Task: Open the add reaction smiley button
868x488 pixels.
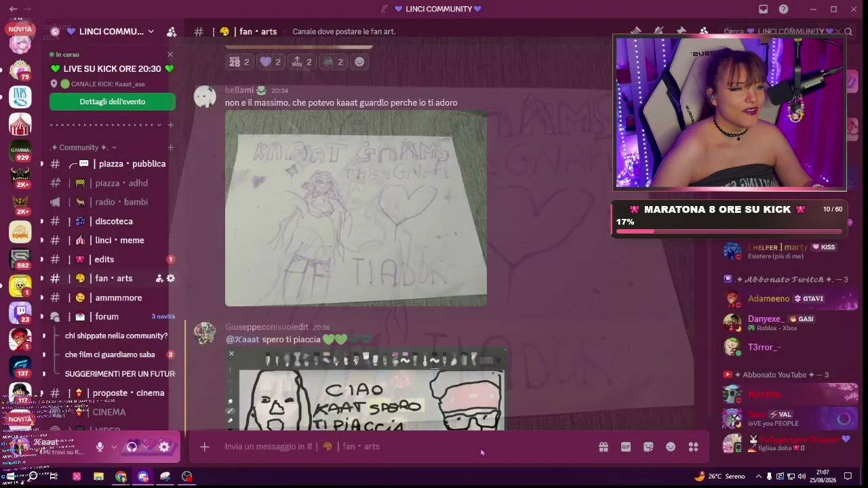Action: click(359, 62)
